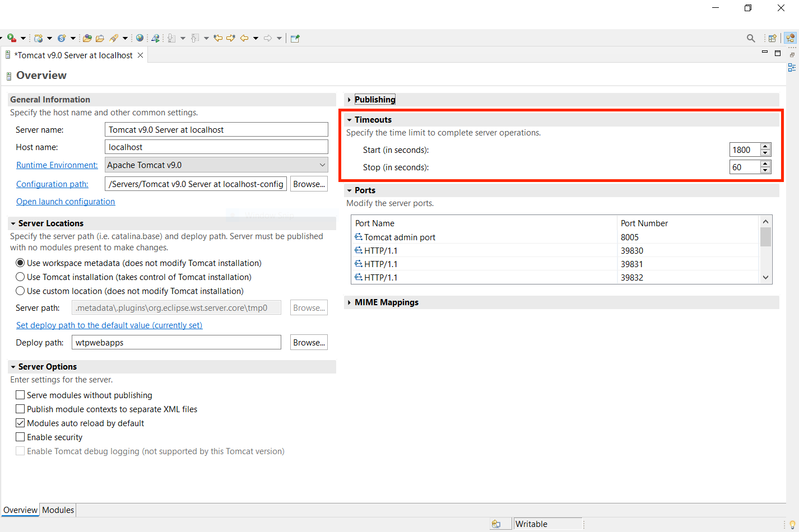The image size is (799, 532).
Task: Expand the Publishing section
Action: click(349, 100)
